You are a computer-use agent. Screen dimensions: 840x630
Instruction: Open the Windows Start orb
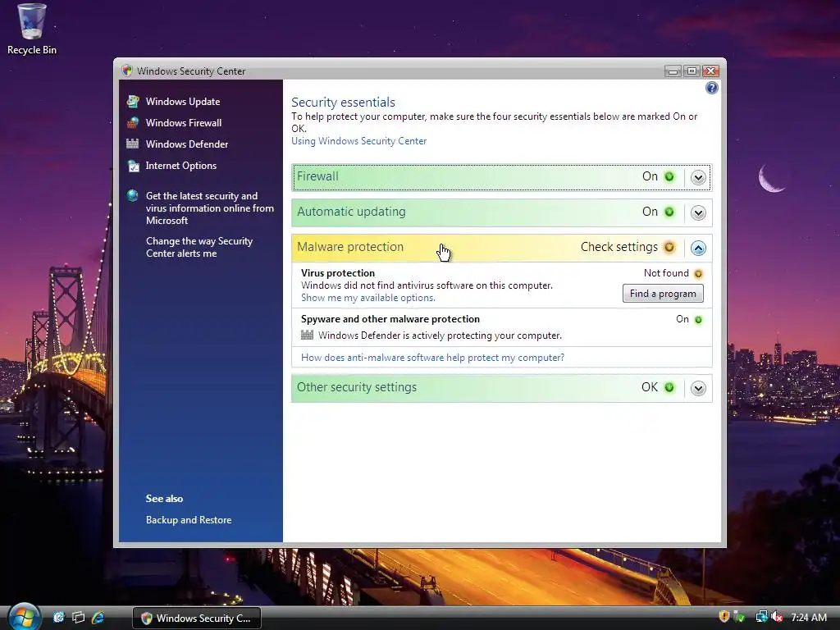(24, 617)
